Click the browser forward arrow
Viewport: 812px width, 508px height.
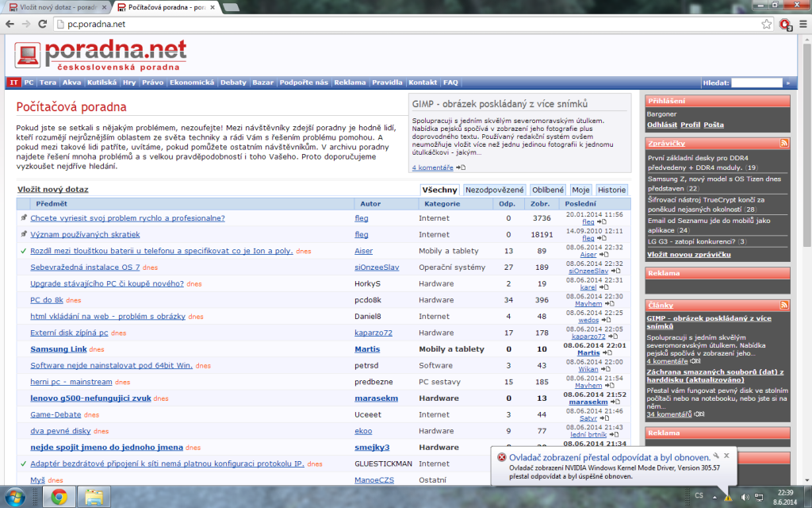point(26,24)
